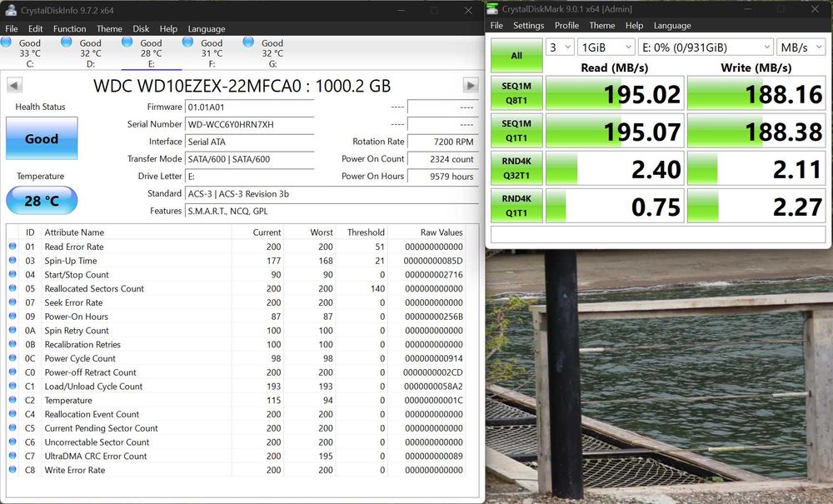Select disk C: showing 33 °C
Screen dimensions: 833x504
pos(30,53)
